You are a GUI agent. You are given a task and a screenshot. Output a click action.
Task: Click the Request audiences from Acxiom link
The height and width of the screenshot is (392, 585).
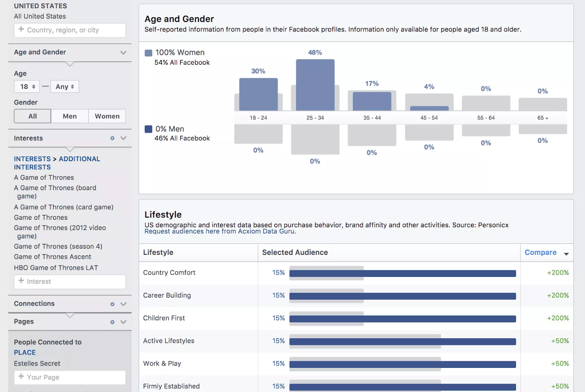(x=220, y=231)
